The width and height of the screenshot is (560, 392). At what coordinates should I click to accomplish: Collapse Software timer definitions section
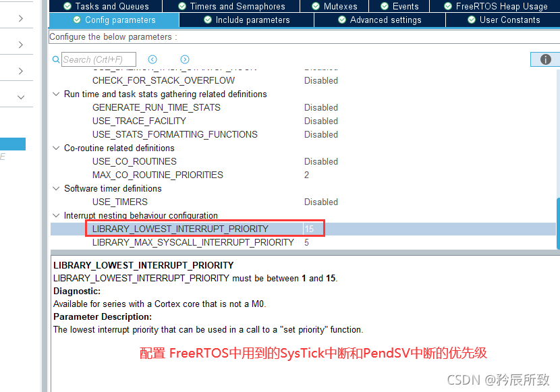point(56,188)
